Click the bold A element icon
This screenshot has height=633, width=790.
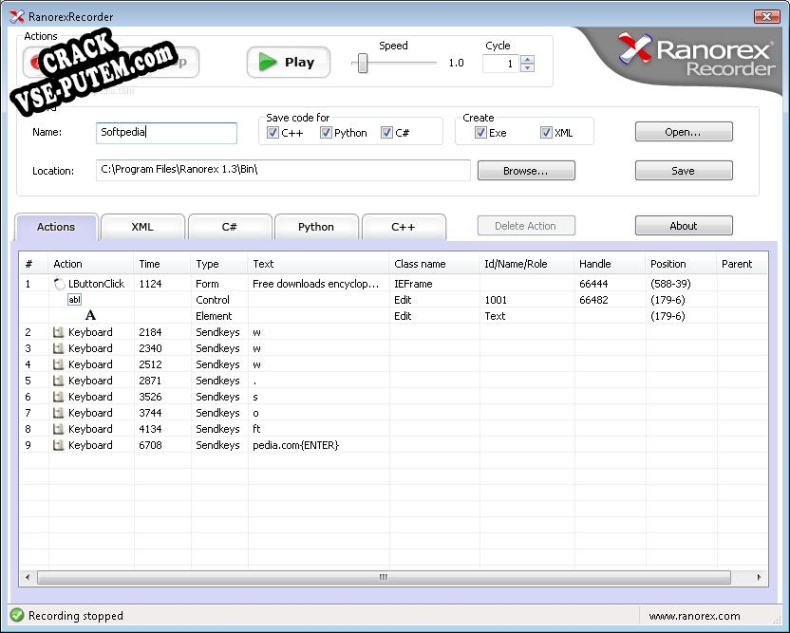click(x=90, y=315)
